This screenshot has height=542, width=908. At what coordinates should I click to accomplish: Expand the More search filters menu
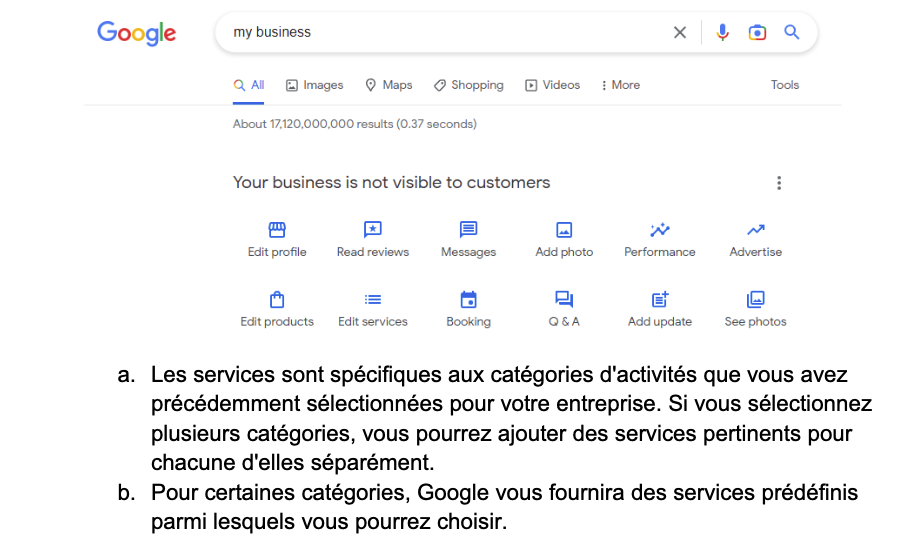tap(620, 85)
